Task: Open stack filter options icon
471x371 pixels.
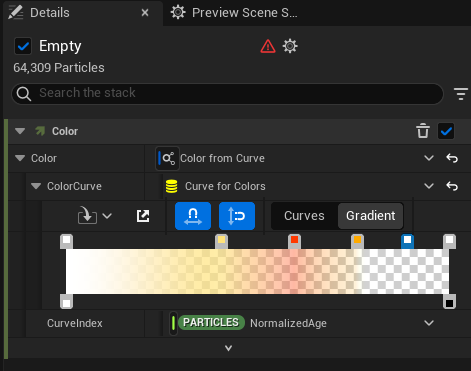Action: 461,94
